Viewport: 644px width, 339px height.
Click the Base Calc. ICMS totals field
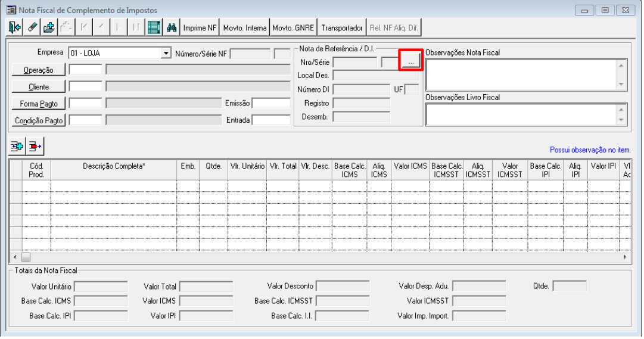point(101,301)
